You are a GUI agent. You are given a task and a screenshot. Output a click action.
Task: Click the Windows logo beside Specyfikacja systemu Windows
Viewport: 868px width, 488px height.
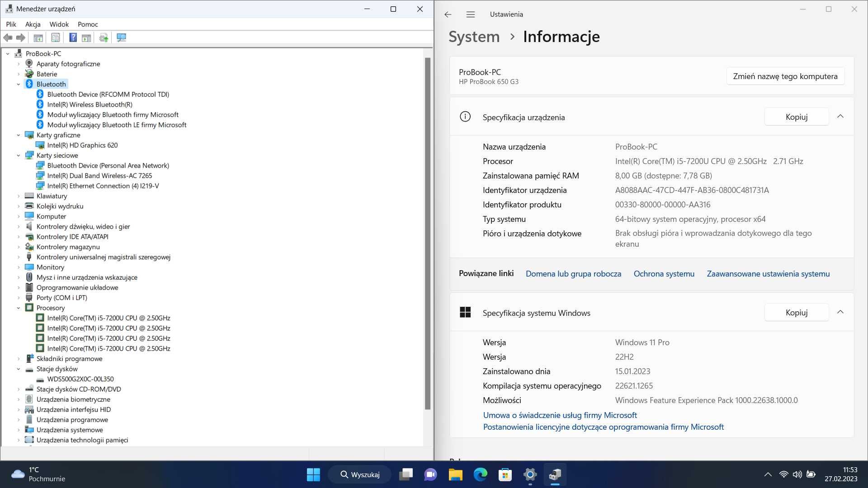coord(465,312)
